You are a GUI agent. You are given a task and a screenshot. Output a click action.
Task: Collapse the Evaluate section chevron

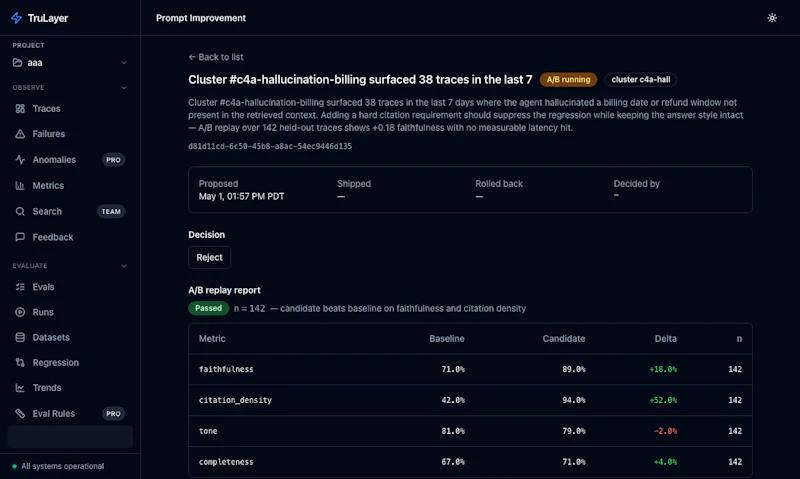124,266
